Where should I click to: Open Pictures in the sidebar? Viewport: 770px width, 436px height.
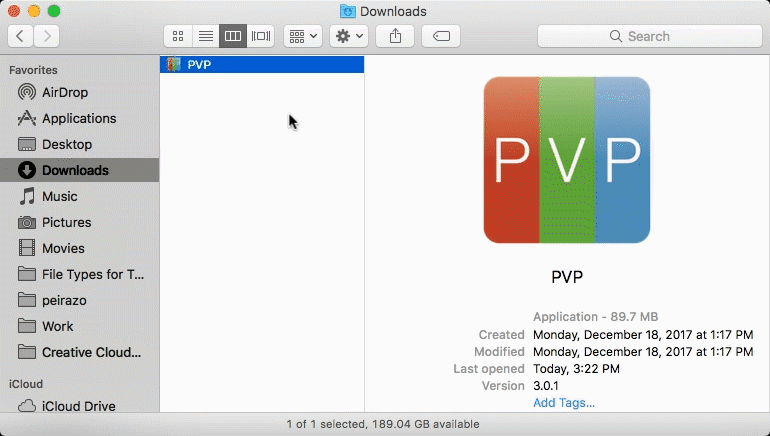(80, 222)
